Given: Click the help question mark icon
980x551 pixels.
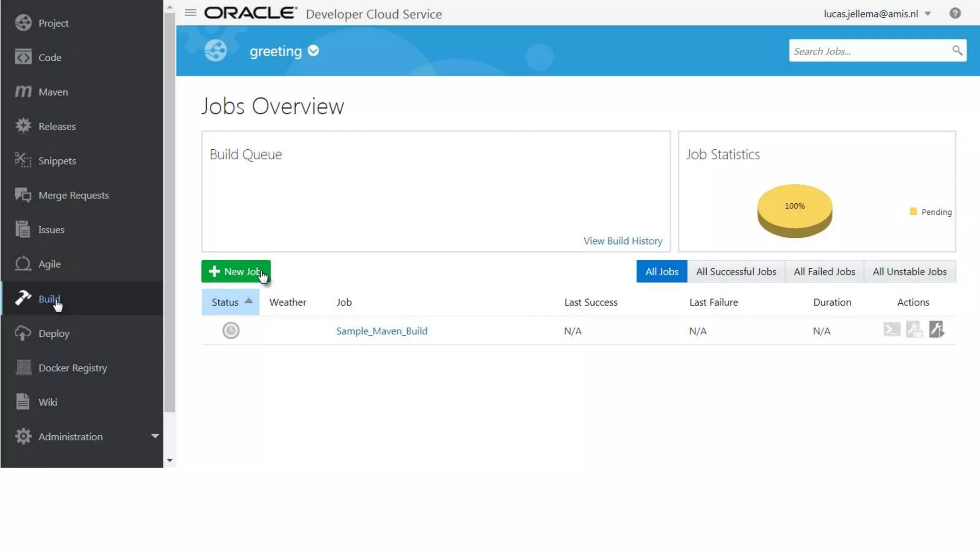Looking at the screenshot, I should coord(955,13).
